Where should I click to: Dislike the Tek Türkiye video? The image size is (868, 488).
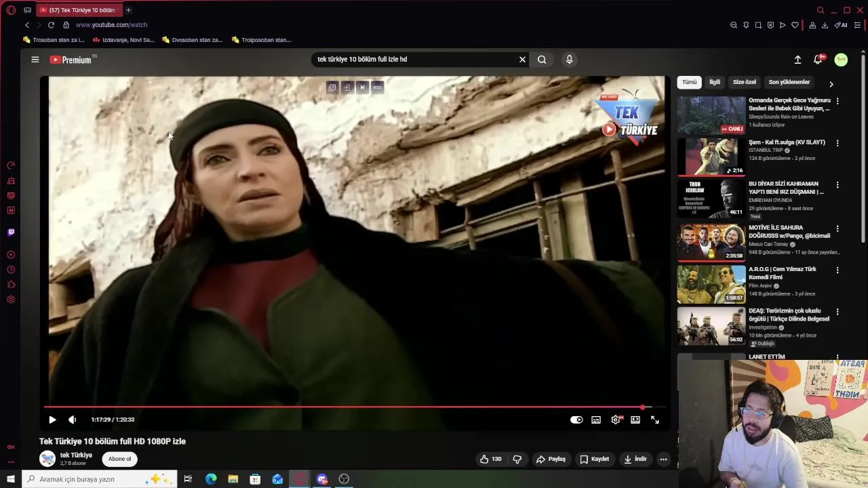[x=517, y=459]
